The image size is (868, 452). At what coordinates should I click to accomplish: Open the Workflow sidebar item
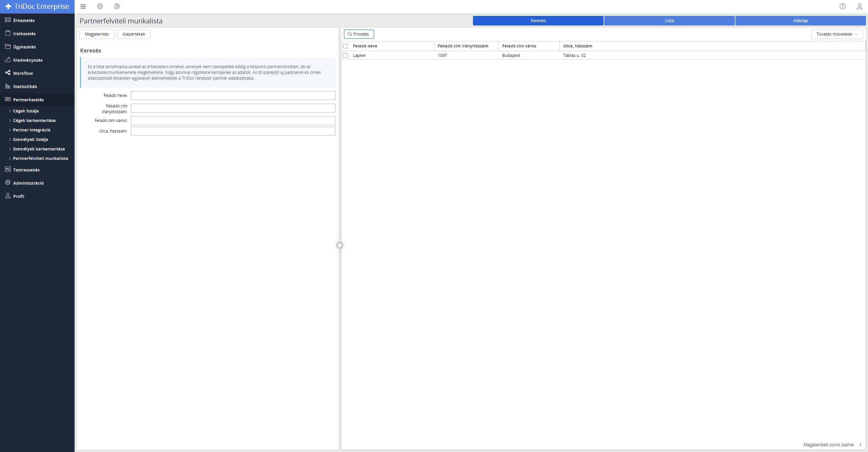click(x=23, y=73)
